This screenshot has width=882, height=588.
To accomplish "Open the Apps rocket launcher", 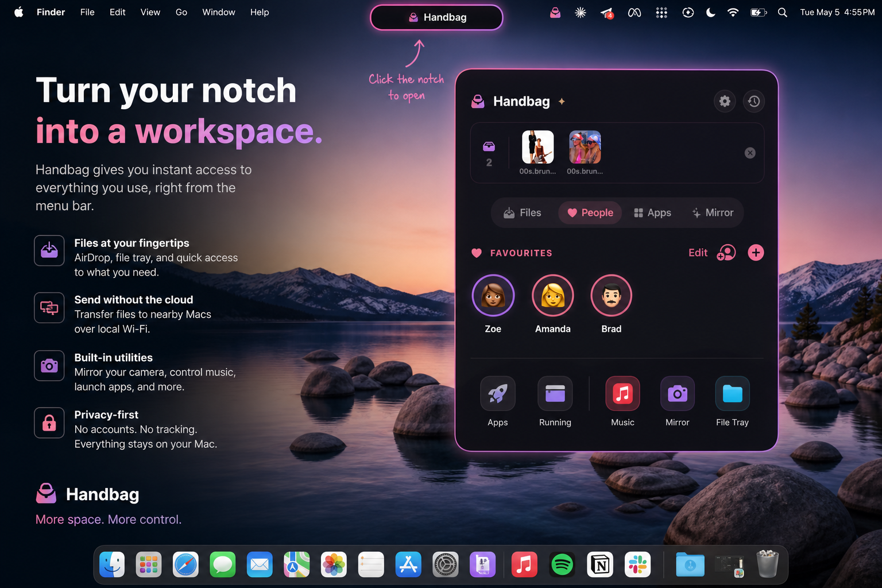I will (x=498, y=393).
